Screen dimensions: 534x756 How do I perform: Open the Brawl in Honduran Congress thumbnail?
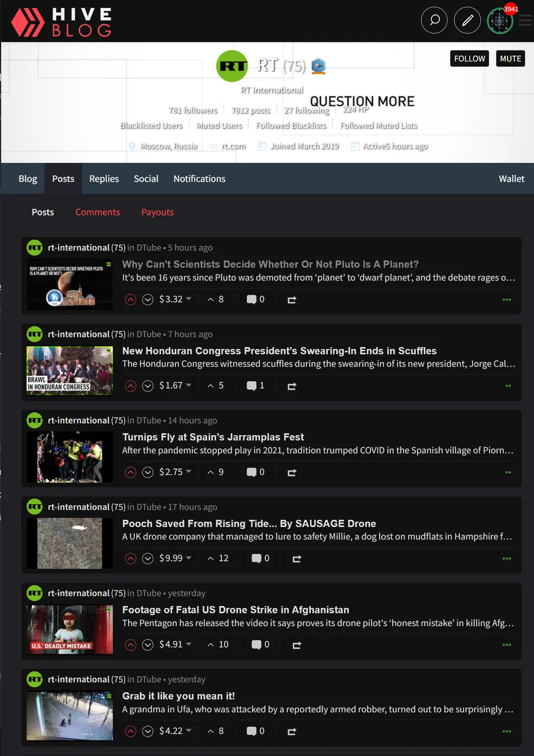click(x=70, y=370)
